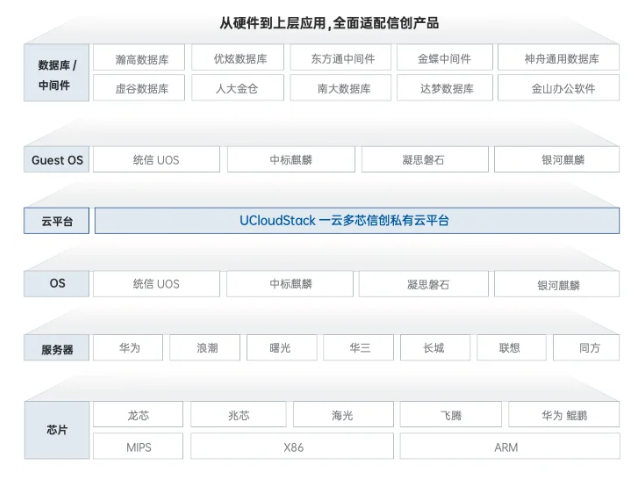Click the 云平台 label

(x=57, y=221)
